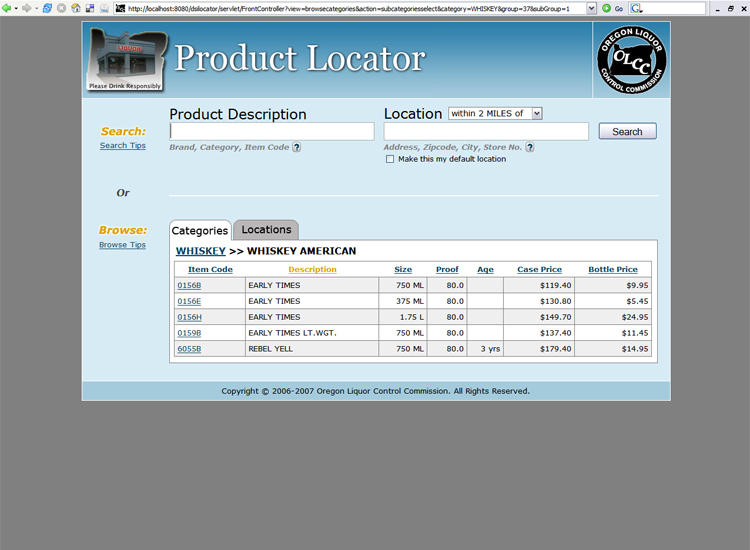
Task: Click the Google search box icon
Action: coord(636,8)
